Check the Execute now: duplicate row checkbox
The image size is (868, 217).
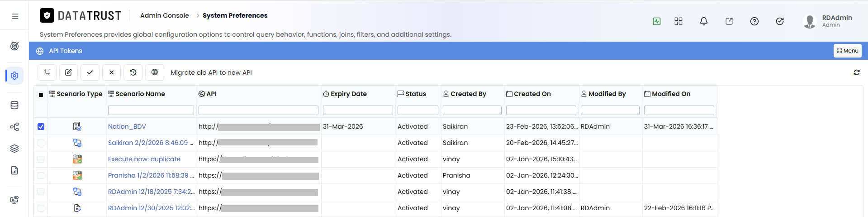click(x=41, y=159)
